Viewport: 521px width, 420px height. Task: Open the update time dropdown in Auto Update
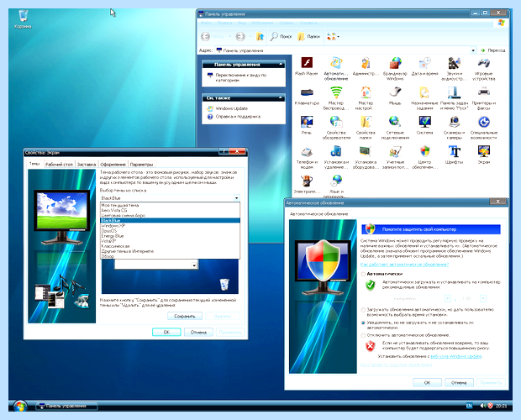coord(483,298)
